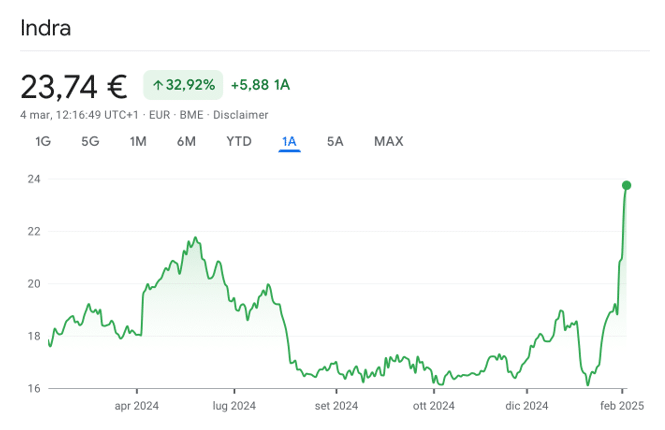665x430 pixels.
Task: Click the EUR currency label
Action: (159, 115)
